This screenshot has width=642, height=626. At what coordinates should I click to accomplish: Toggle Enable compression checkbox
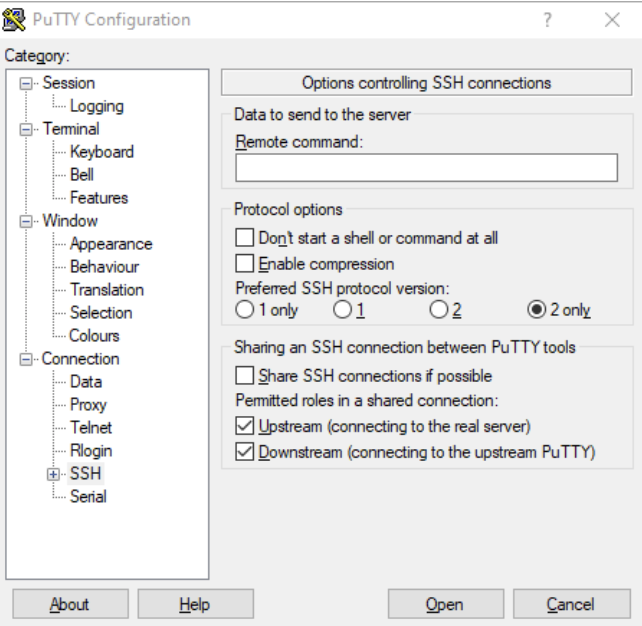(x=244, y=264)
